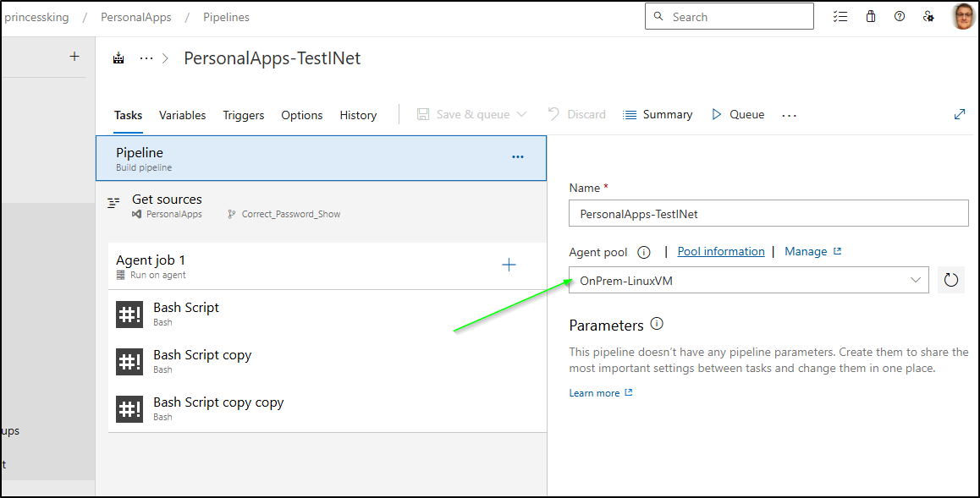Switch to the History tab
980x498 pixels.
[x=358, y=116]
